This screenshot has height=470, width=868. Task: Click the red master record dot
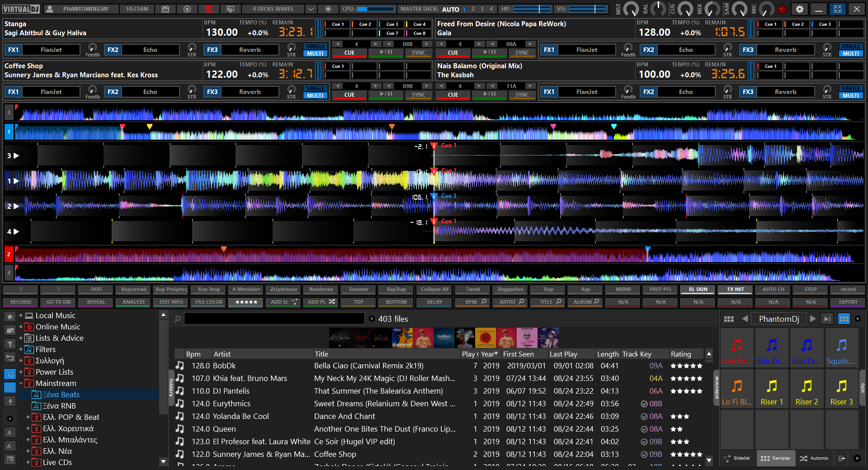click(782, 9)
